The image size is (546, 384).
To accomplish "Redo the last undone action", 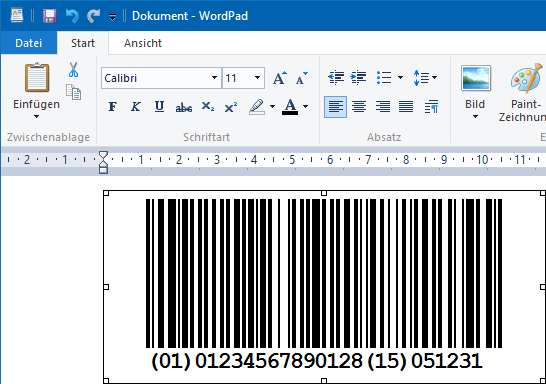I will point(93,16).
